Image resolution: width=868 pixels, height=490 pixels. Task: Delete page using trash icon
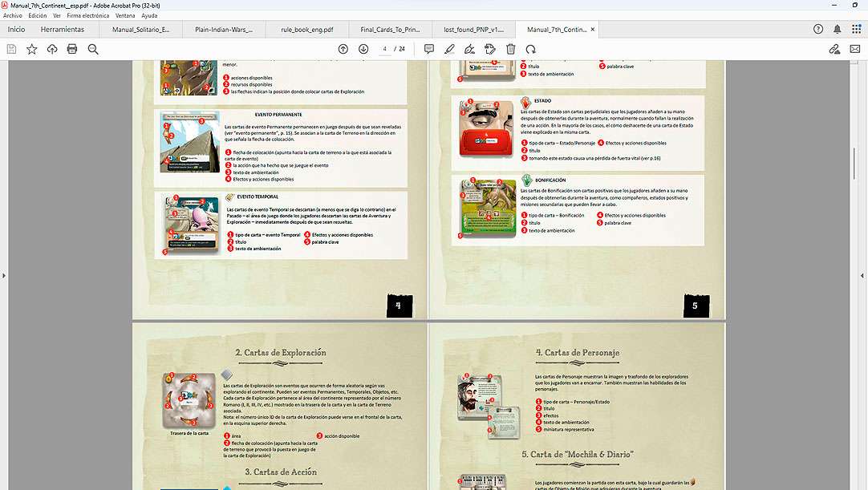[x=510, y=49]
